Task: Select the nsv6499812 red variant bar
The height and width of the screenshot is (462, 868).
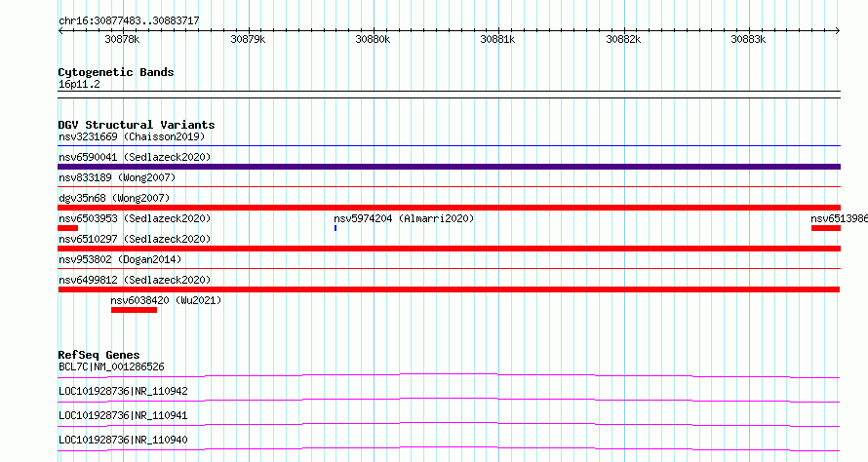Action: click(x=449, y=289)
